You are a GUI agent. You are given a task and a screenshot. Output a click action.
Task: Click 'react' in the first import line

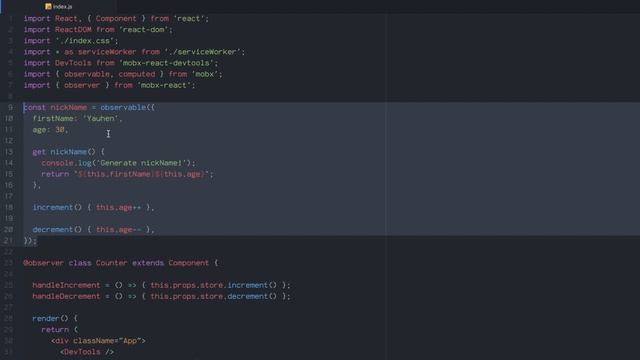click(189, 19)
